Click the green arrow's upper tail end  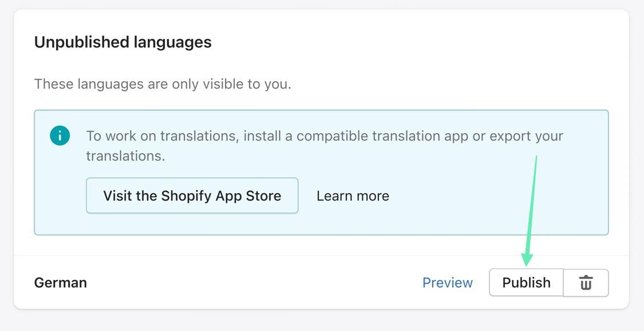[536, 158]
